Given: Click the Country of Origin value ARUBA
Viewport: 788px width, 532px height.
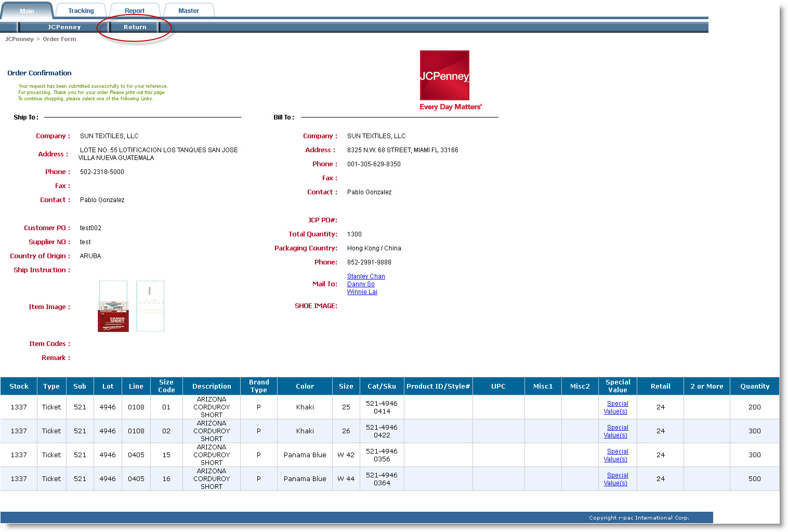Looking at the screenshot, I should tap(90, 256).
